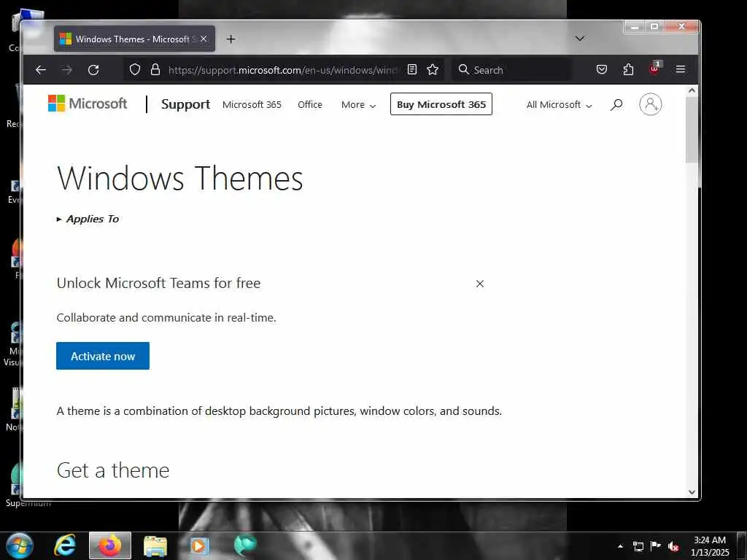
Task: Click the Activate now button
Action: click(x=103, y=356)
